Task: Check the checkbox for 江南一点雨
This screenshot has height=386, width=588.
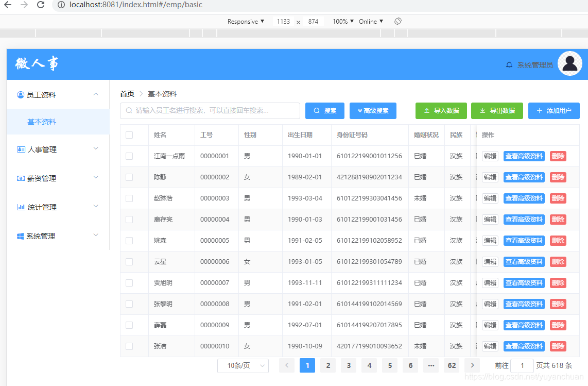Action: pos(129,156)
